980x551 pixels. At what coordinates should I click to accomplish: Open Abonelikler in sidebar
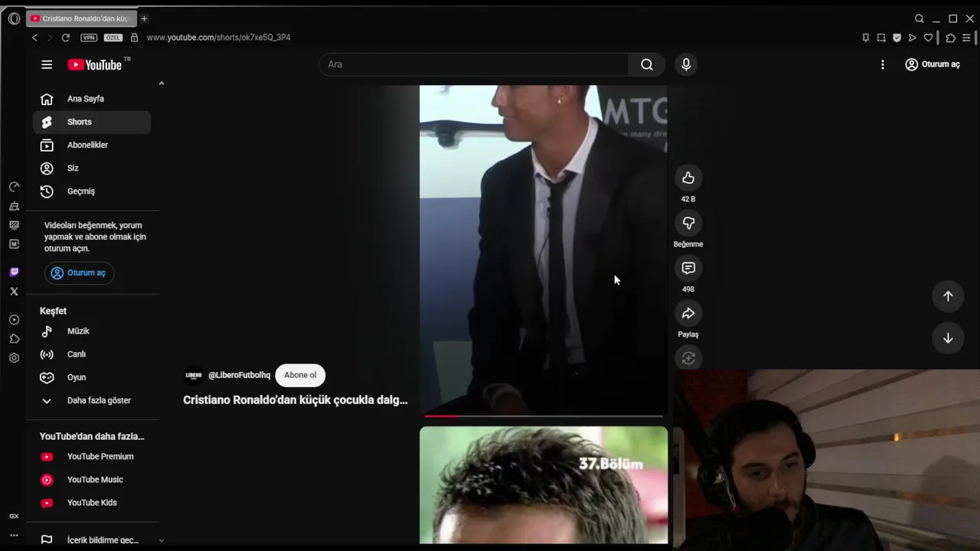tap(92, 145)
